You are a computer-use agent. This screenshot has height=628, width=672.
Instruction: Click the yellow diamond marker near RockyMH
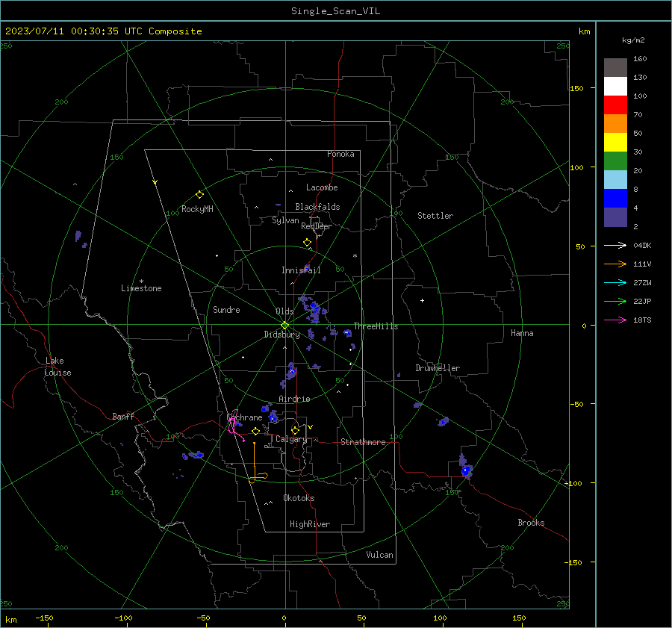click(199, 195)
